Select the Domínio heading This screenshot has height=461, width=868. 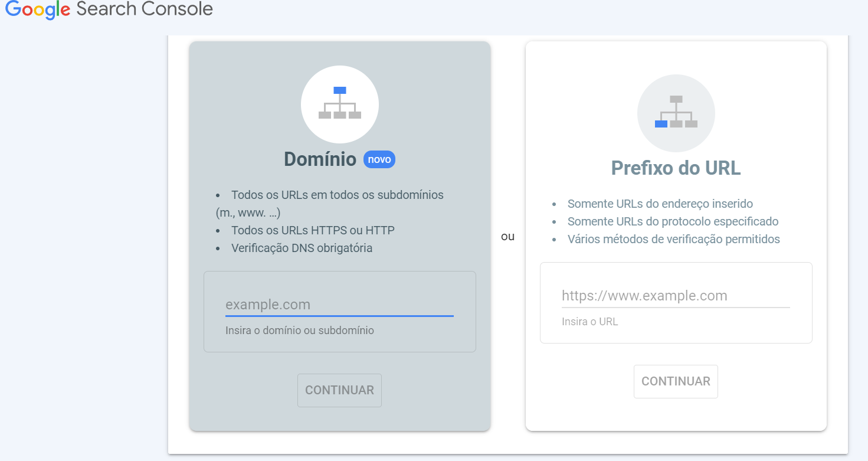click(x=320, y=159)
